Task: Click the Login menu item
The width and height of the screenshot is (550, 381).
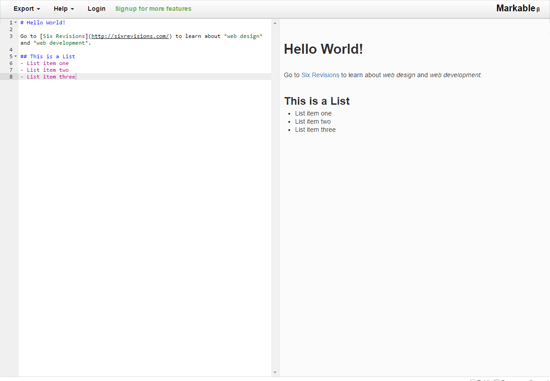Action: tap(96, 9)
